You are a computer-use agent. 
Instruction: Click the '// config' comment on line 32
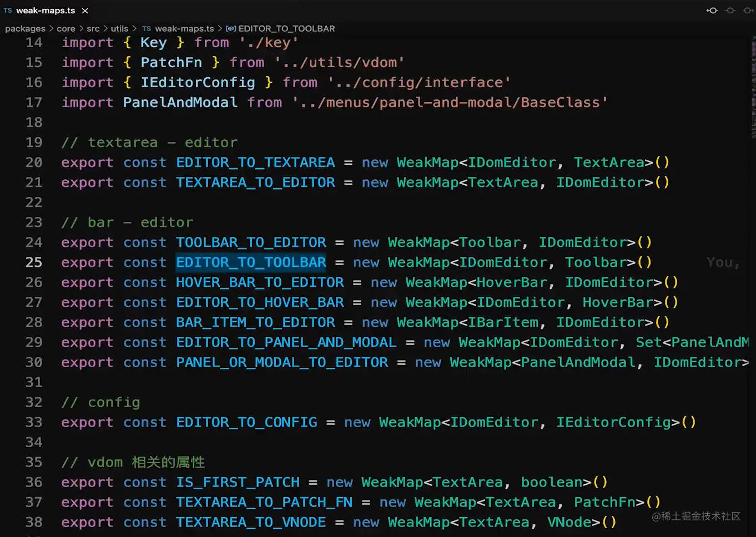tap(100, 402)
